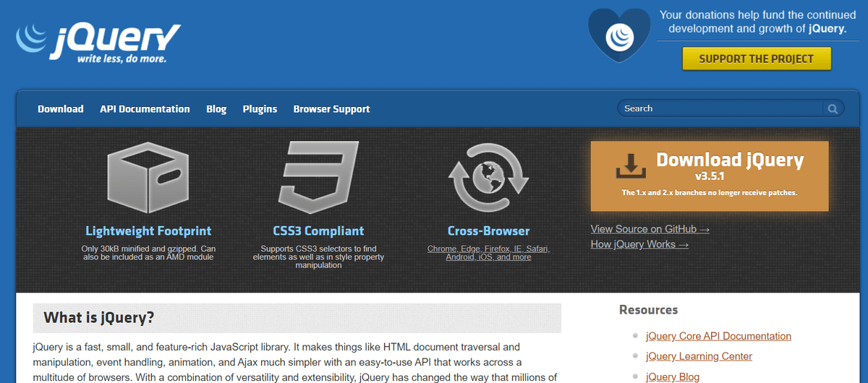
Task: Click the search magnifier icon
Action: click(833, 108)
